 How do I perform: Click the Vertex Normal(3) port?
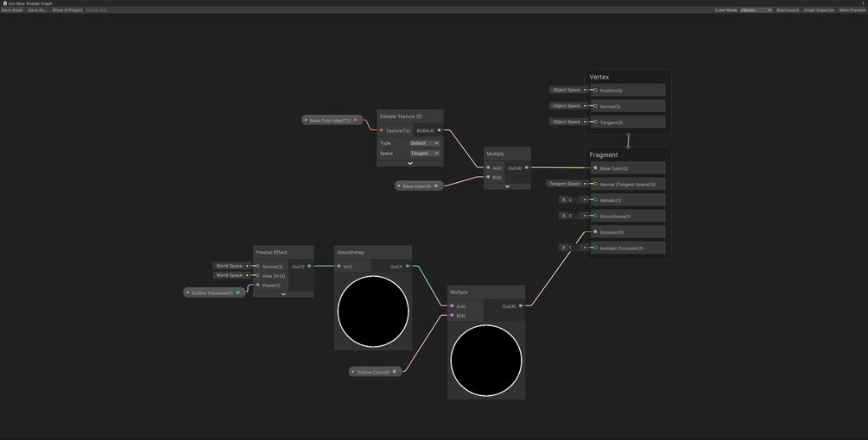595,106
